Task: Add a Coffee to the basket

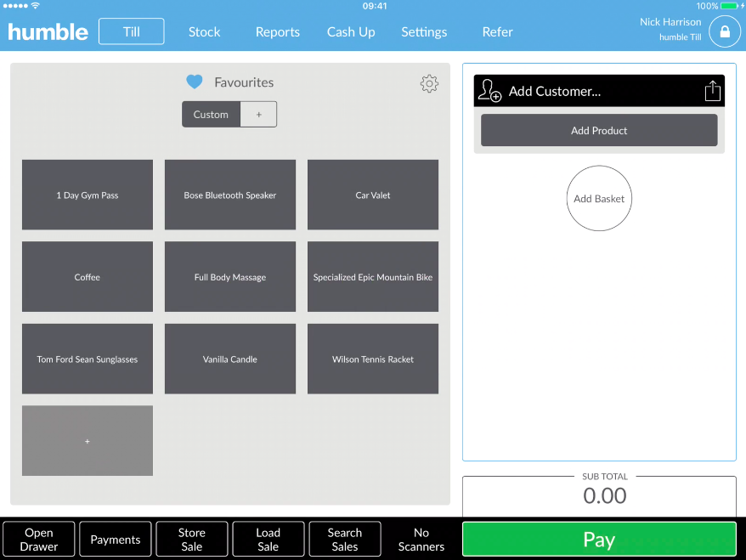Action: (x=88, y=276)
